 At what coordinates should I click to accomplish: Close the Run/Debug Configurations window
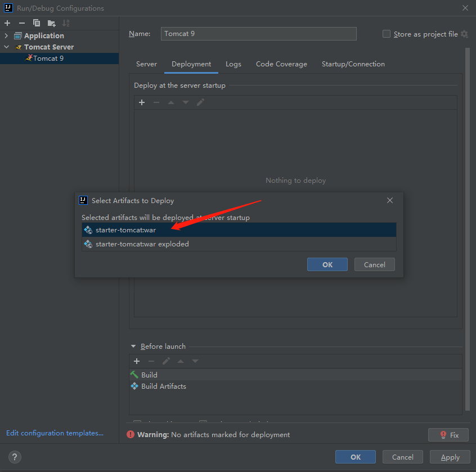pos(465,8)
